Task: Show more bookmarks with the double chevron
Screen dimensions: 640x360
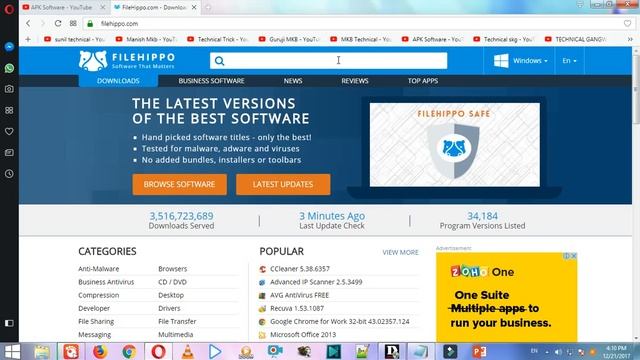Action: (630, 39)
